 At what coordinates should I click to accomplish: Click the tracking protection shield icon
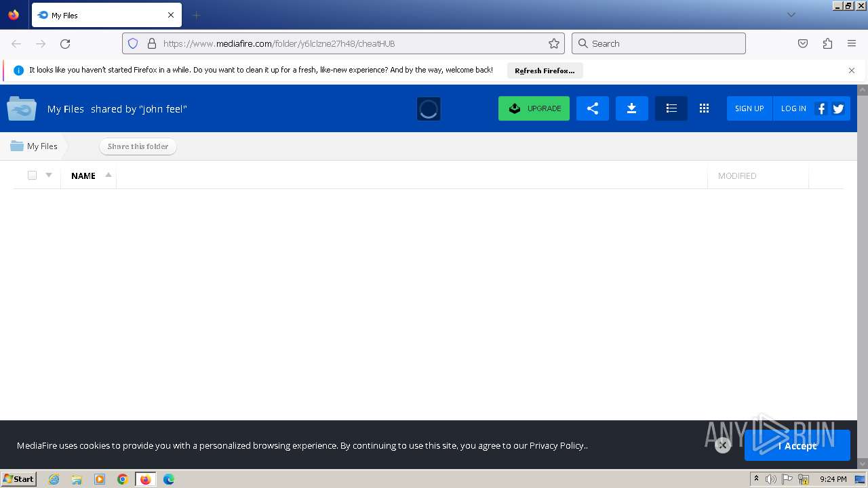point(133,43)
